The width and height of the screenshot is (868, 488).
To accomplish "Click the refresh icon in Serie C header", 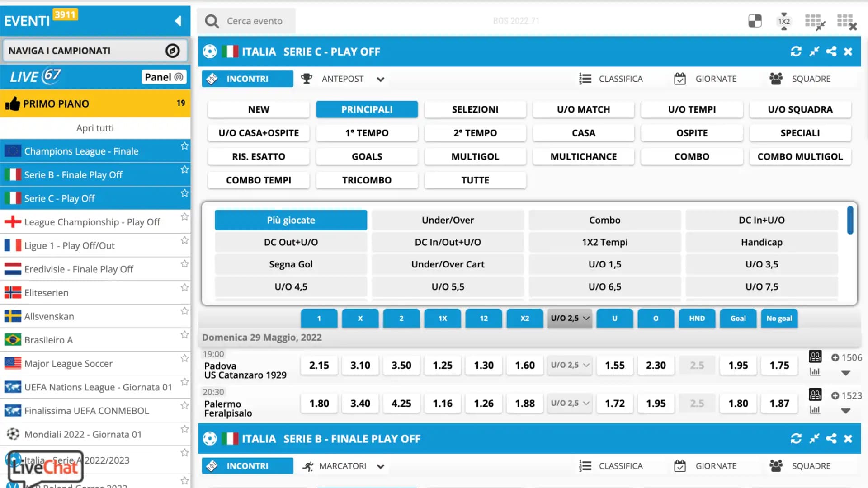I will click(x=796, y=52).
